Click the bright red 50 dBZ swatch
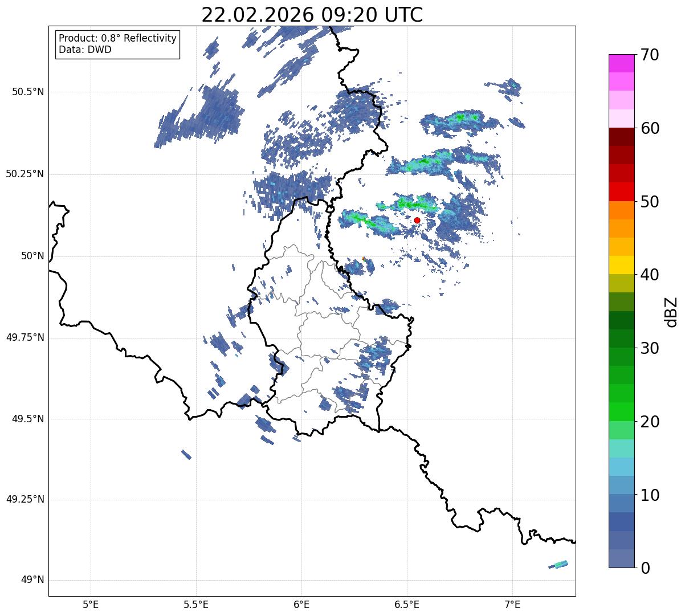The width and height of the screenshot is (685, 616). pos(622,191)
